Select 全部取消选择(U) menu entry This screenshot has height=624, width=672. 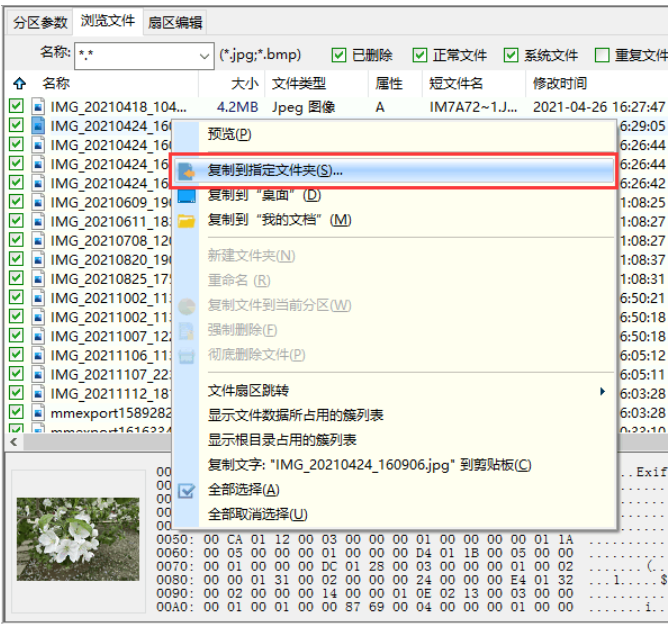coord(257,514)
